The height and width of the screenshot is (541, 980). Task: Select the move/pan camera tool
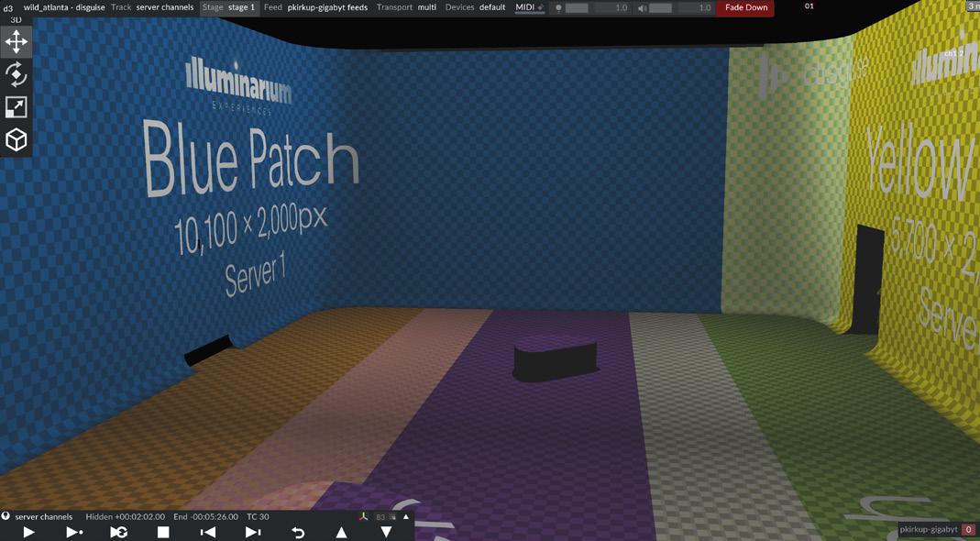pos(17,42)
